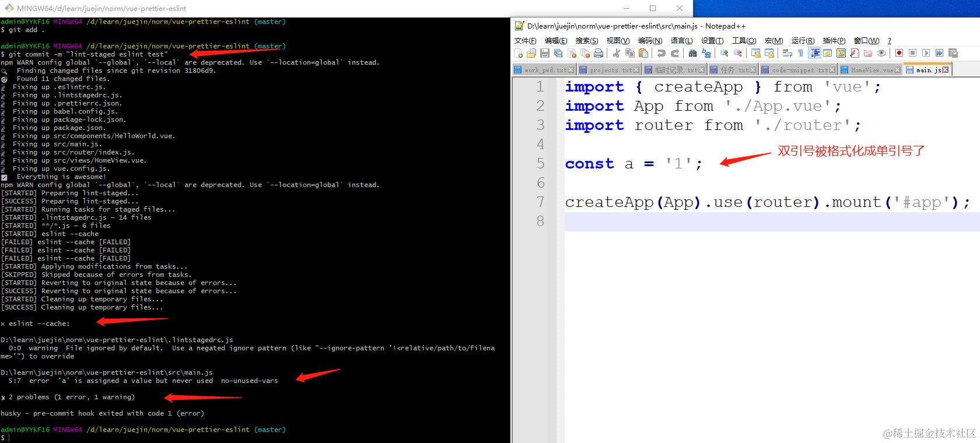Open Find with the binoculars icon
This screenshot has width=980, height=443.
click(692, 53)
